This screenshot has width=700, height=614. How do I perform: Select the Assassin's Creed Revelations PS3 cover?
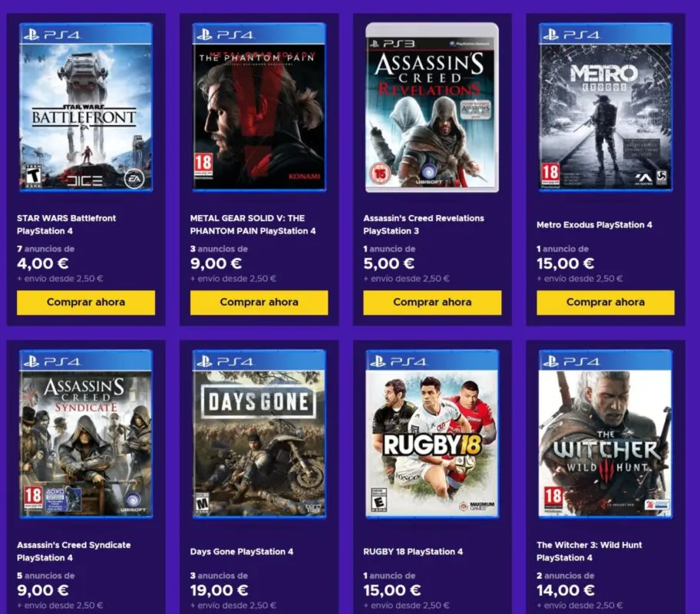click(x=431, y=107)
